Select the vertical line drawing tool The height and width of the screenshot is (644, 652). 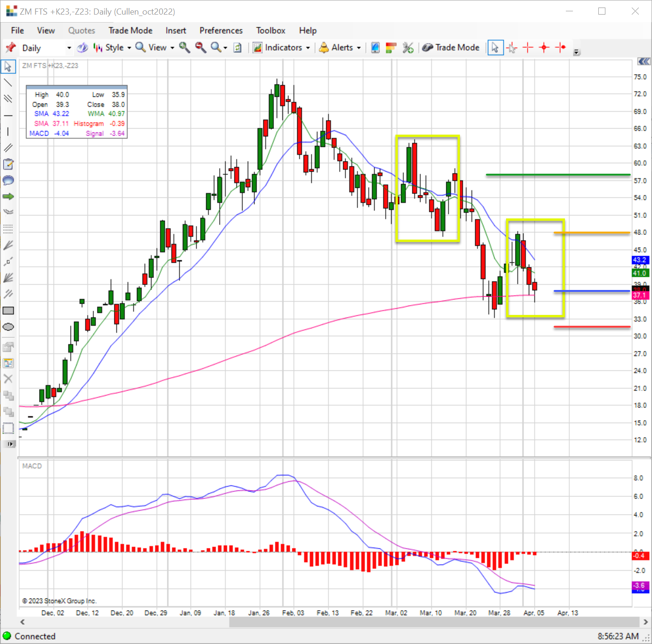point(8,132)
